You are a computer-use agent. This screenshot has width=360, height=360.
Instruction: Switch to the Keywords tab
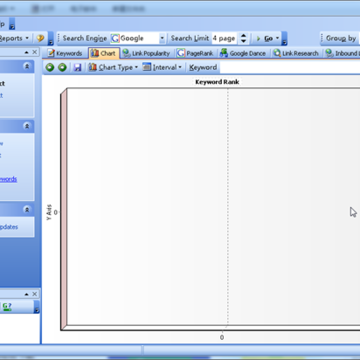click(x=65, y=53)
